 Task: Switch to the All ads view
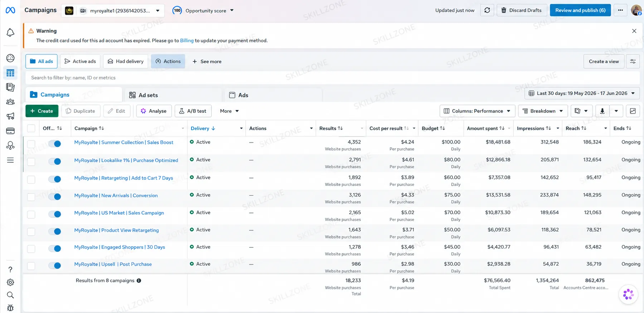[42, 62]
